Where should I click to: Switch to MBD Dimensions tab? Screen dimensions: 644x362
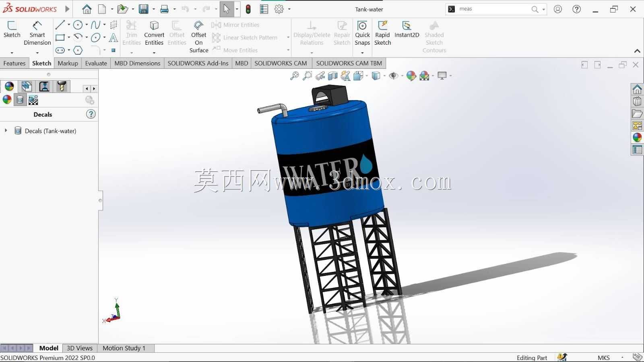click(137, 63)
